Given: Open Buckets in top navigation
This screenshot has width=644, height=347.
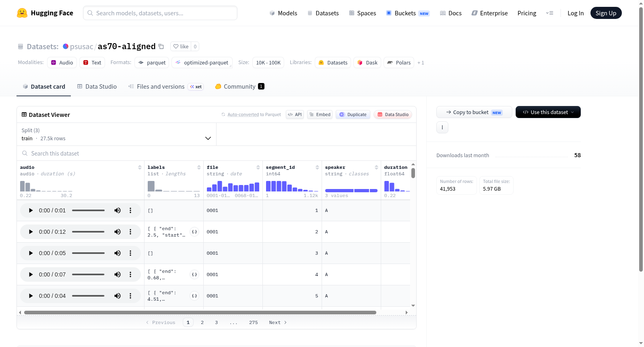Looking at the screenshot, I should [408, 13].
